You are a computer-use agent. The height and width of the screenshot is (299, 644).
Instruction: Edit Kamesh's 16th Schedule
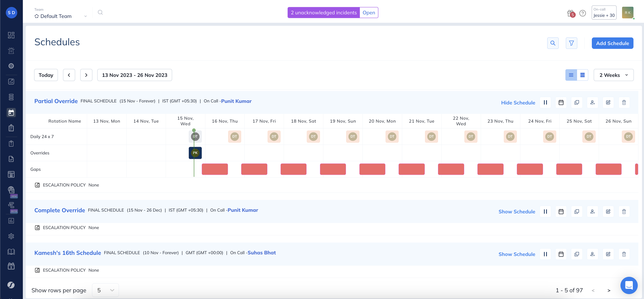(608, 254)
